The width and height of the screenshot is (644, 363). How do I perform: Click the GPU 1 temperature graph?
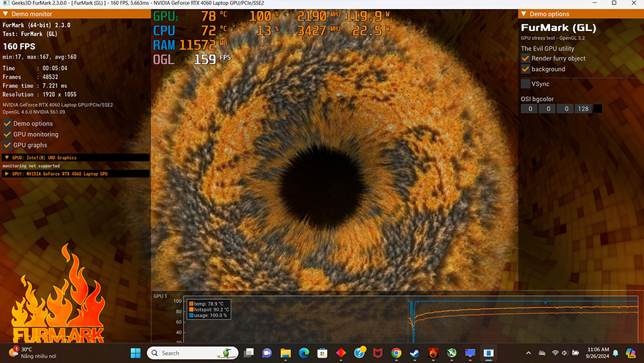click(410, 319)
